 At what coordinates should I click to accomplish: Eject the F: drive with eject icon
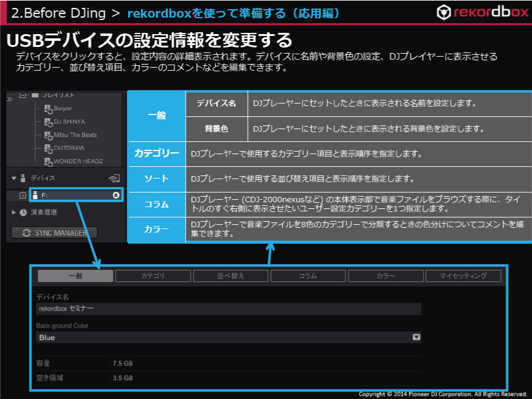coord(116,195)
